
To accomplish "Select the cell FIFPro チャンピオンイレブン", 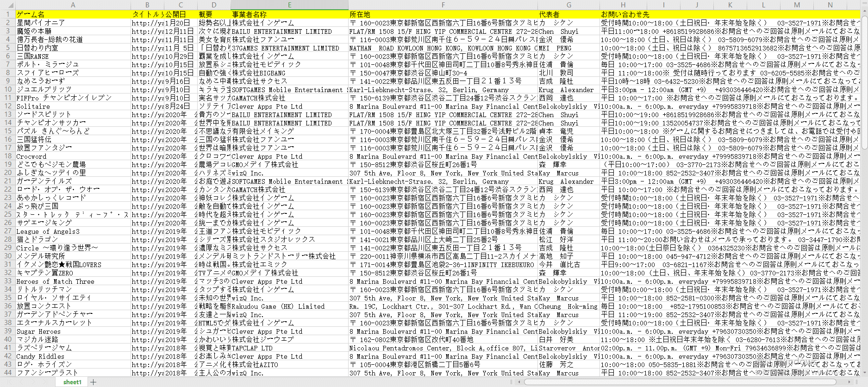I will coord(73,98).
